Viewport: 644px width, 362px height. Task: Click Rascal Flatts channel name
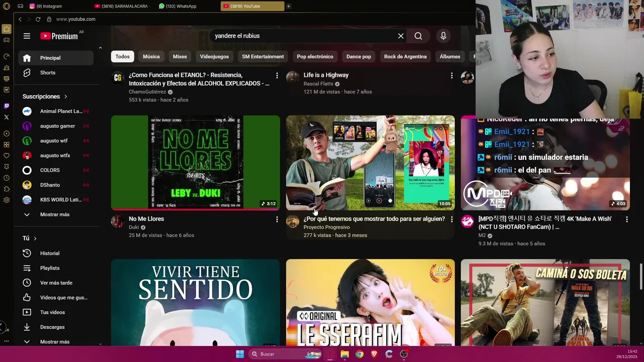pos(318,84)
